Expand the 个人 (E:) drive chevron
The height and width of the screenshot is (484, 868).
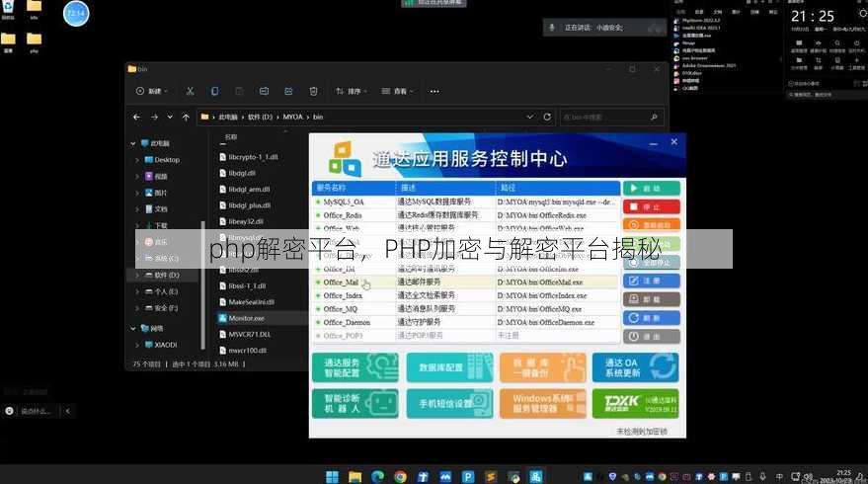coord(137,291)
